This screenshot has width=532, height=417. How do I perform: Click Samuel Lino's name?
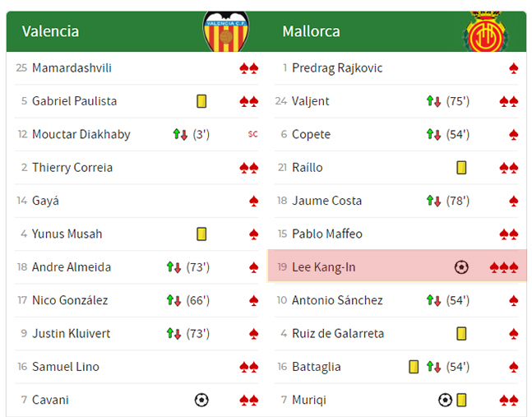(x=66, y=367)
